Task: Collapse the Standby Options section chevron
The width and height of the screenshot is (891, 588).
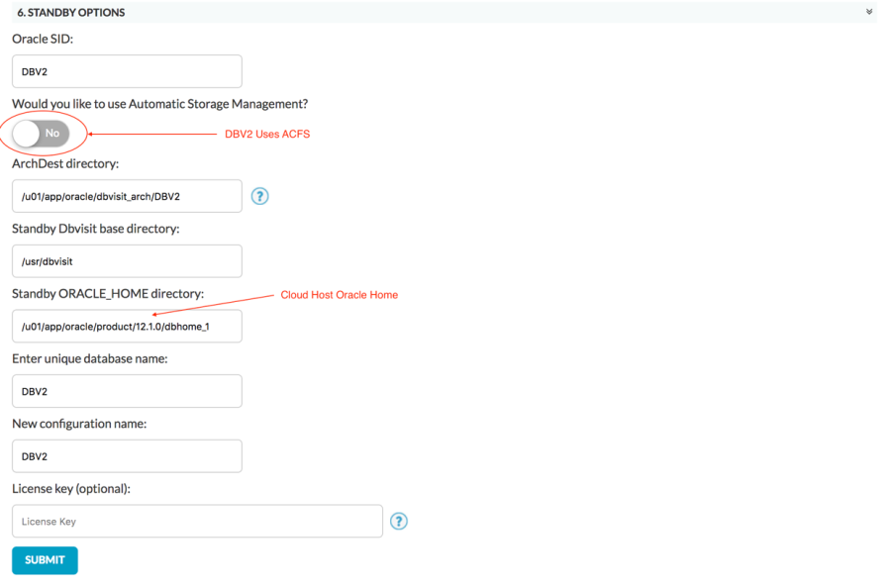Action: click(869, 12)
